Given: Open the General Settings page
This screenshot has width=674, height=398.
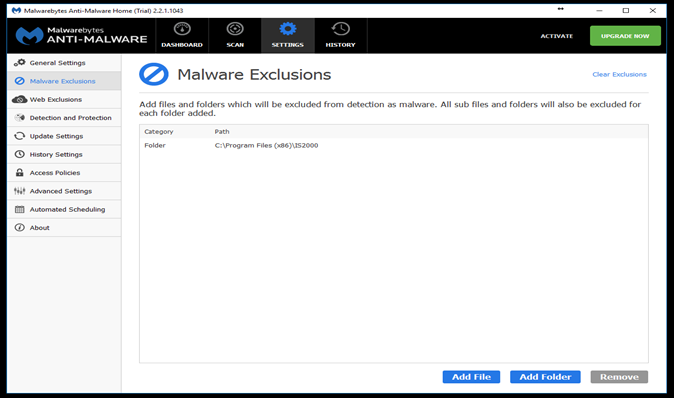Looking at the screenshot, I should click(57, 63).
